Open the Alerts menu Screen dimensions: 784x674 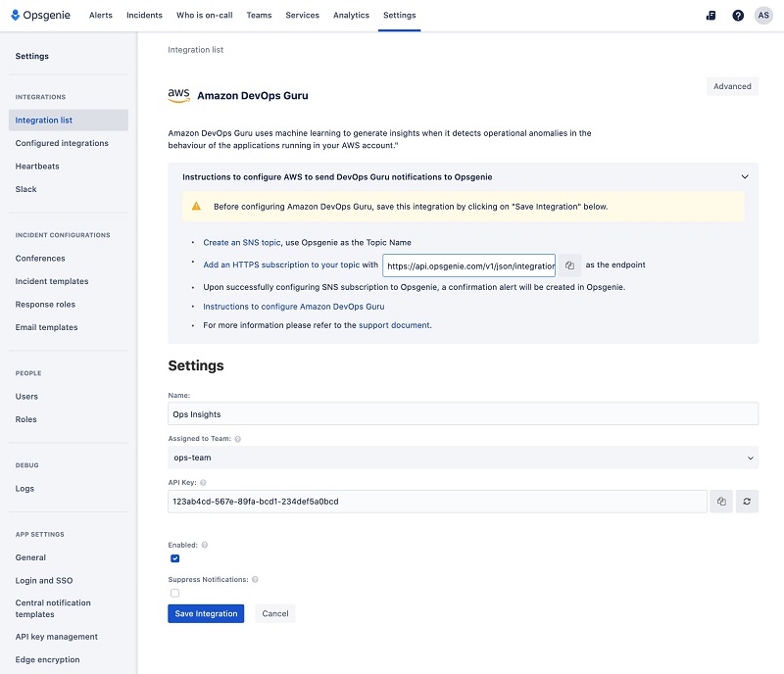click(x=101, y=15)
